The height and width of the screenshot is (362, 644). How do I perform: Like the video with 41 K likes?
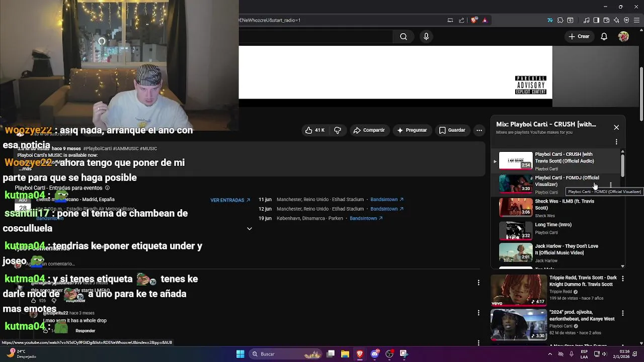point(315,130)
